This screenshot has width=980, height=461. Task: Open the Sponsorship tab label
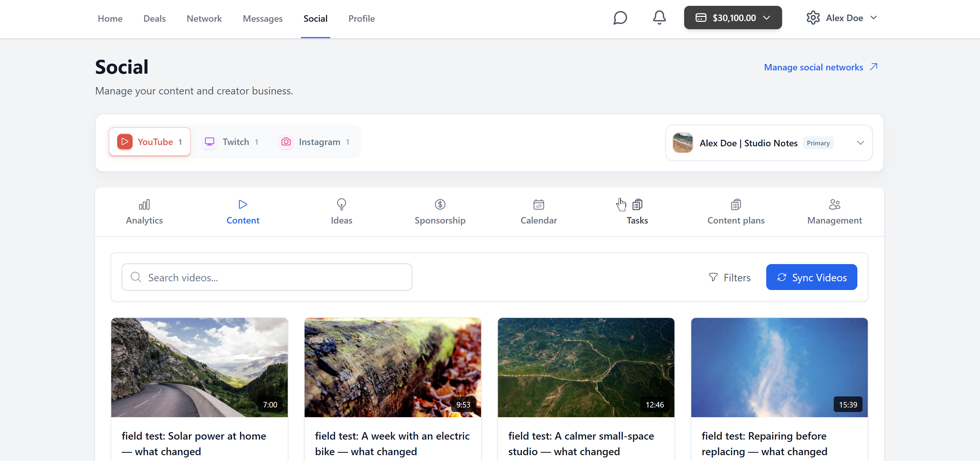pos(440,220)
